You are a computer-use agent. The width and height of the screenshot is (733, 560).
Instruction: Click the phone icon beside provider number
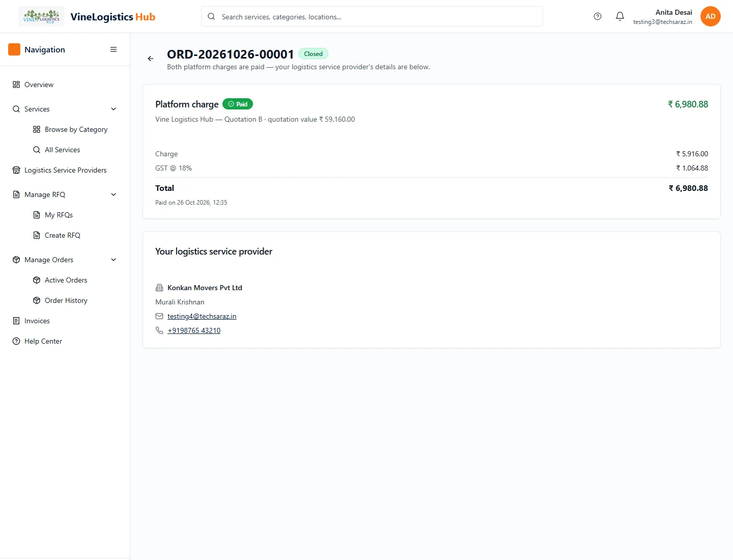(x=159, y=330)
